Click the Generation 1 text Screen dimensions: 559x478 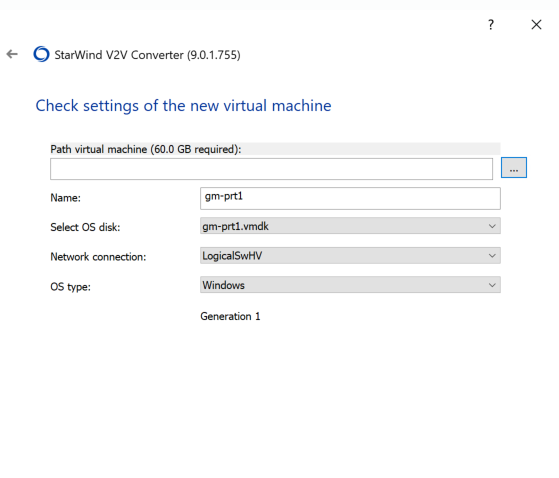pos(230,316)
